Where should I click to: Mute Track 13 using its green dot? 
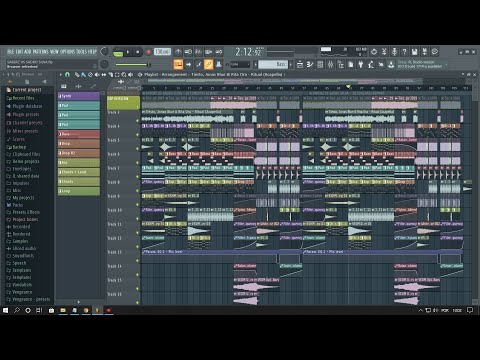click(x=137, y=261)
